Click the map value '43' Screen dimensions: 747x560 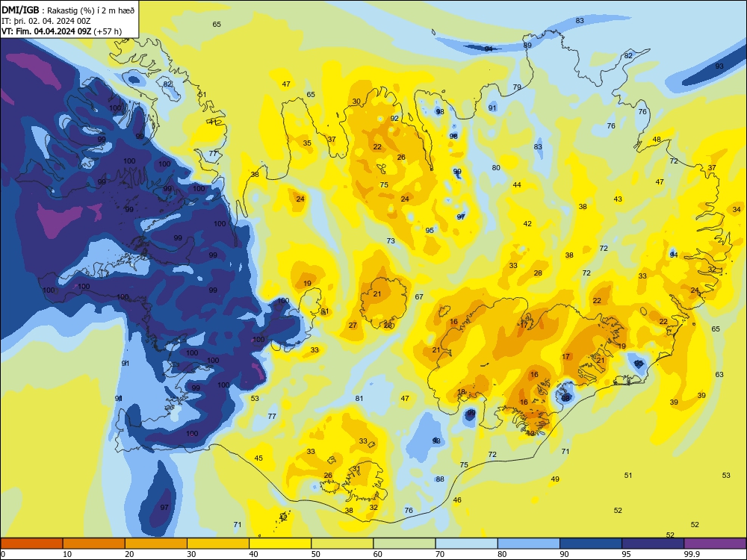tap(618, 199)
